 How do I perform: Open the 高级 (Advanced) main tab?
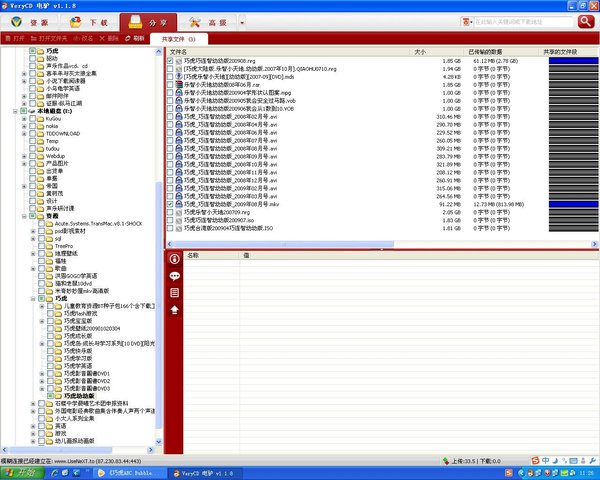[x=208, y=23]
